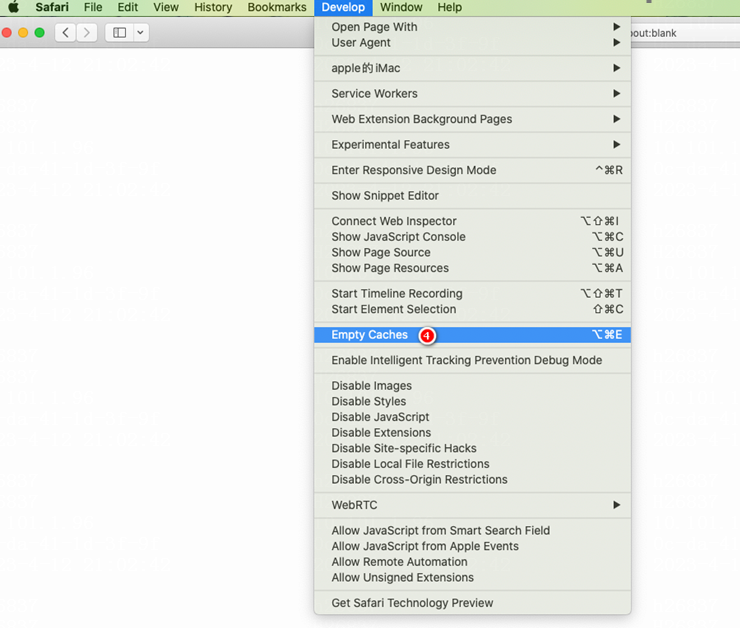Screen dimensions: 740x628
Task: Open the File menu
Action: pos(93,7)
